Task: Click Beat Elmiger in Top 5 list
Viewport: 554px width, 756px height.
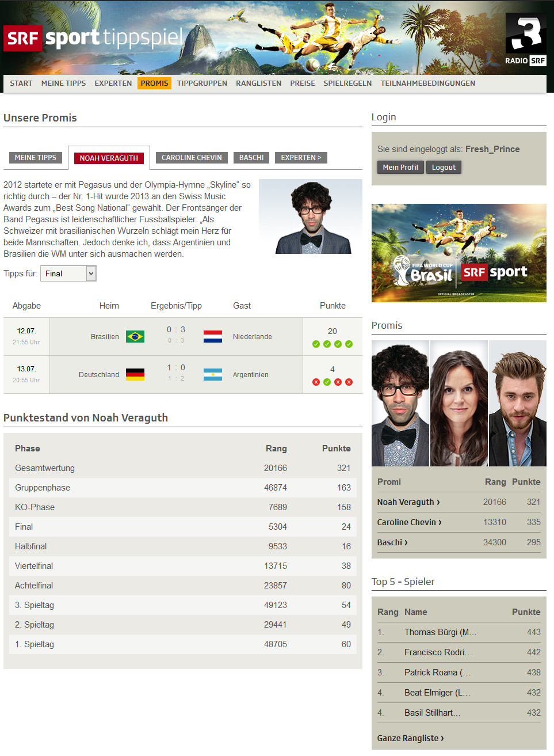Action: 437,693
